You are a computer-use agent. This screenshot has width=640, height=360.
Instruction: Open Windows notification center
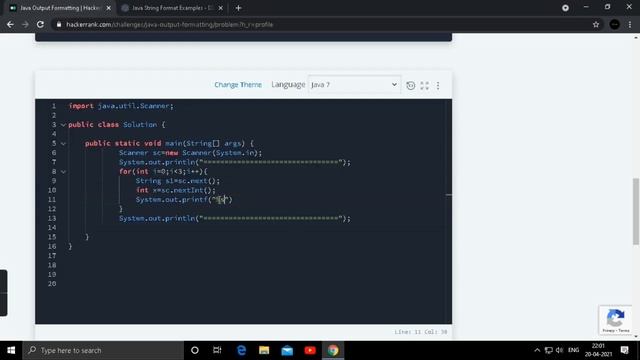[624, 350]
